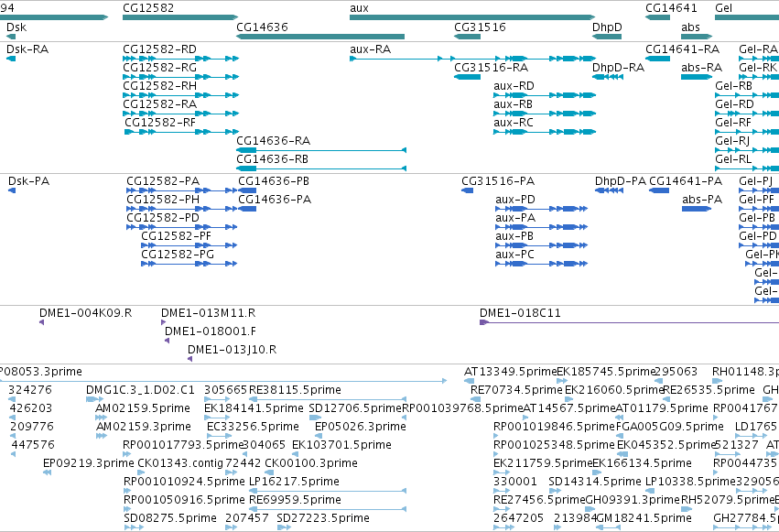779x532 pixels.
Task: Click protein aux-PB label
Action: click(514, 236)
